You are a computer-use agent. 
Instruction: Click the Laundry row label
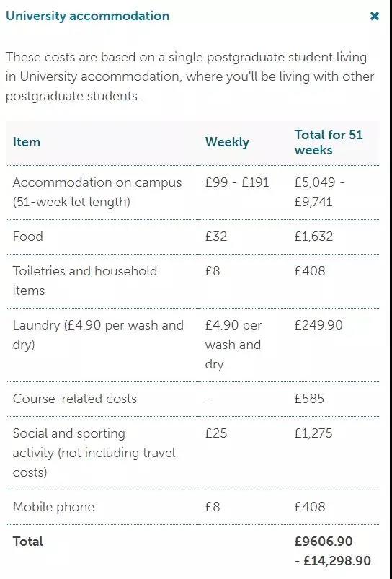coord(98,335)
